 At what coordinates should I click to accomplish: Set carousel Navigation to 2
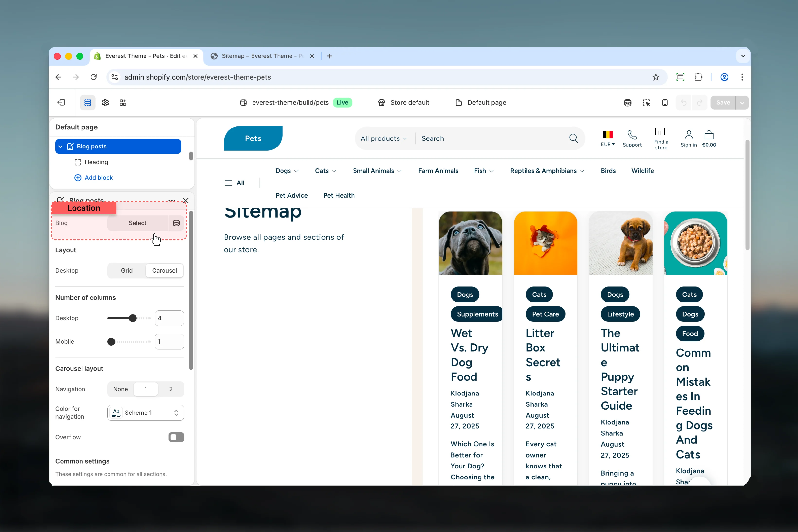[x=171, y=389]
